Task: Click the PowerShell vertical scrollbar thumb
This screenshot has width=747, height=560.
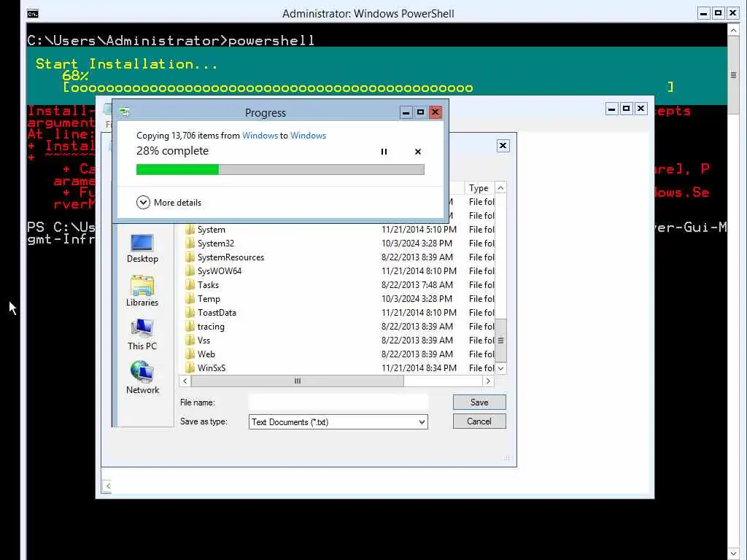Action: click(x=734, y=75)
